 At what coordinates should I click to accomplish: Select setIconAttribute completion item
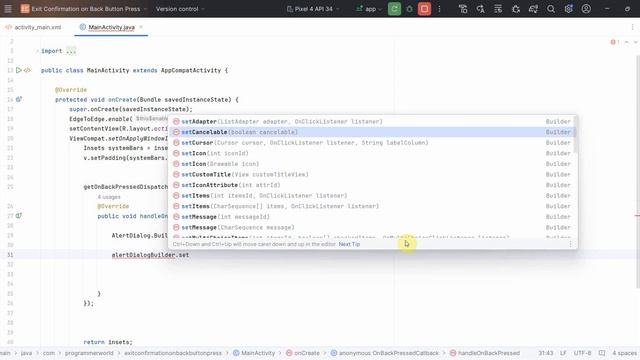point(371,185)
